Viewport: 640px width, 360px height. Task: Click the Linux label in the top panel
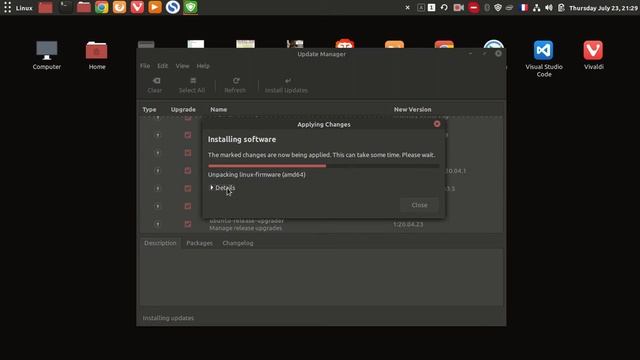point(24,8)
